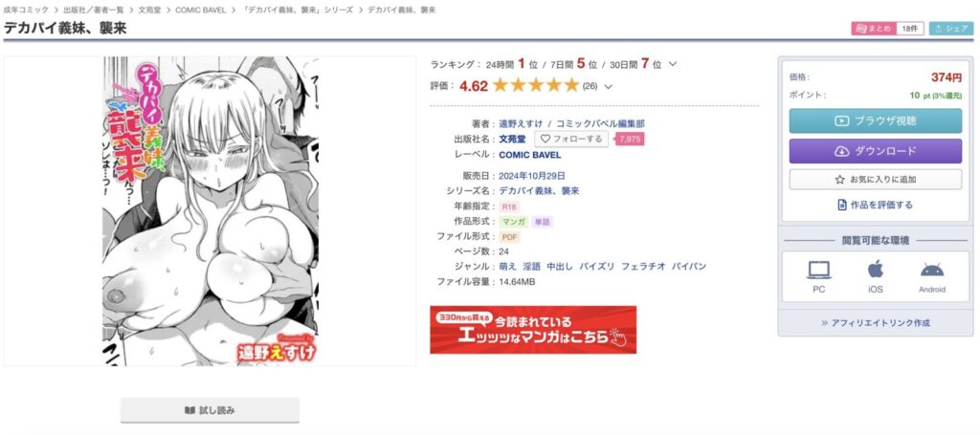This screenshot has height=435, width=980.
Task: Click the 試し読み preview button
Action: pos(210,410)
